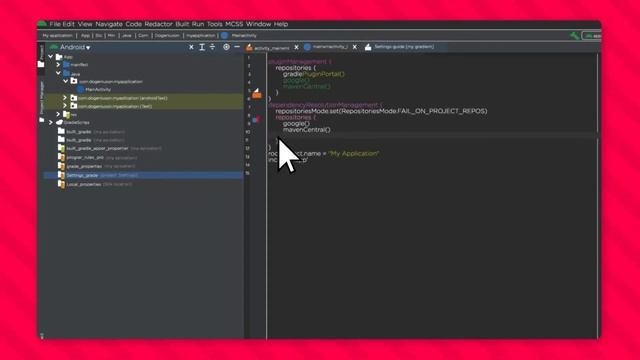Click the folder icon under the Project side tab
Screen dimensions: 640x360
[41, 64]
